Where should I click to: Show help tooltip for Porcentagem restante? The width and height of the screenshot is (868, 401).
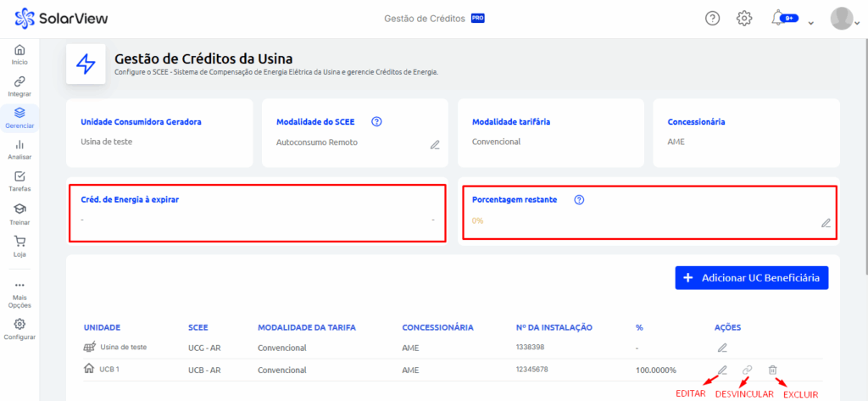coord(580,200)
